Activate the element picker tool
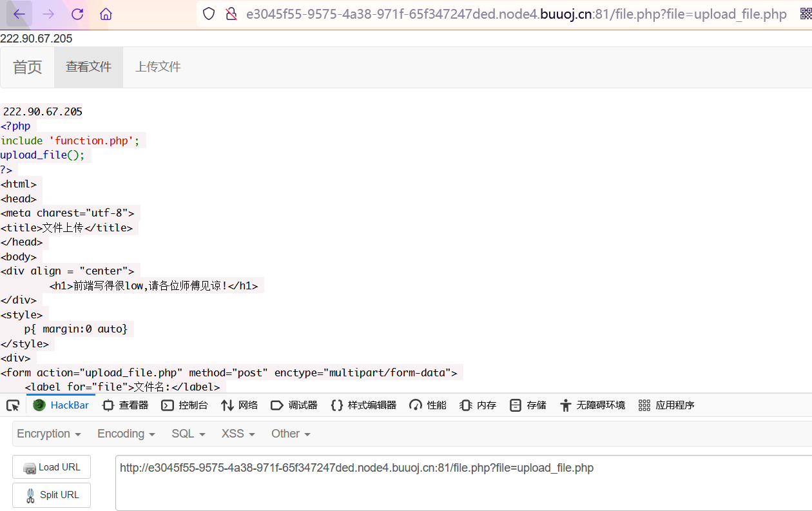The image size is (812, 511). tap(12, 405)
